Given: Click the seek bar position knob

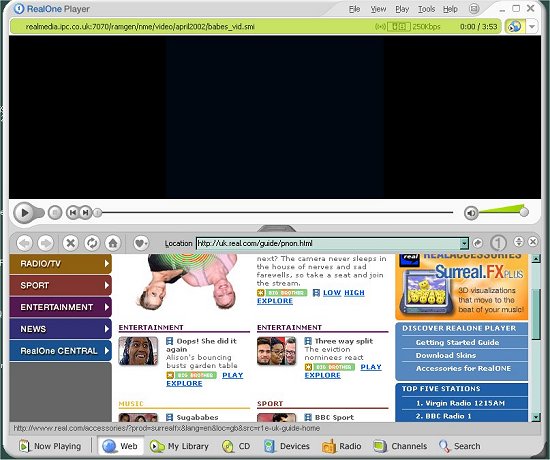Looking at the screenshot, I should pos(98,212).
